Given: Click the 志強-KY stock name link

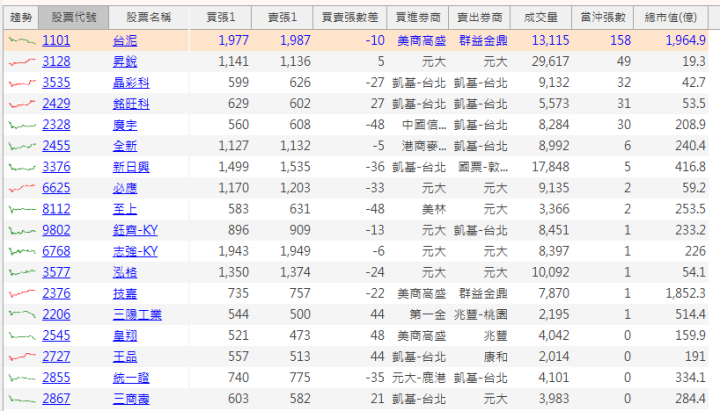Looking at the screenshot, I should (x=135, y=251).
